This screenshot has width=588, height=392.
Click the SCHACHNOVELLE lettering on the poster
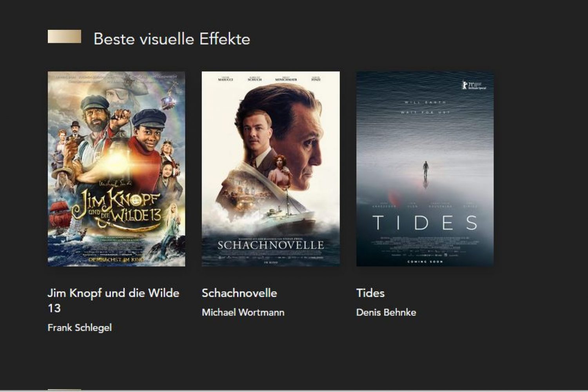click(x=271, y=245)
